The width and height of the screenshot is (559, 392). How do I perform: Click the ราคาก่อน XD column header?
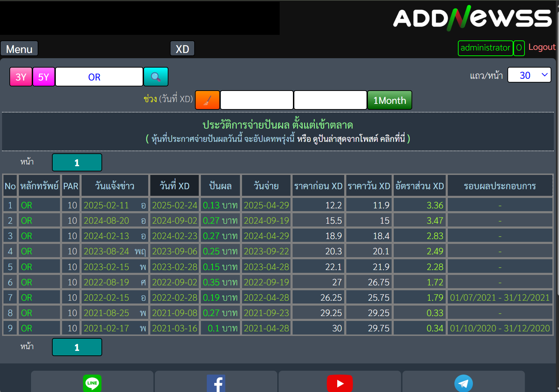point(318,186)
